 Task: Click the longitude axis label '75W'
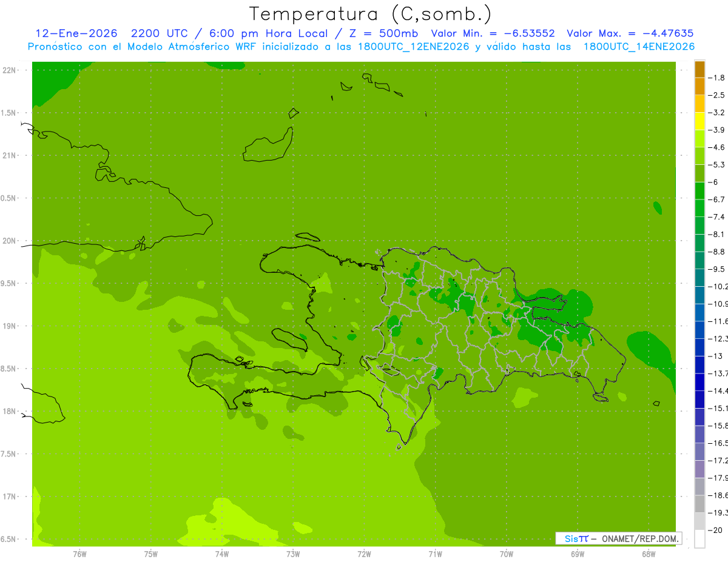(151, 554)
